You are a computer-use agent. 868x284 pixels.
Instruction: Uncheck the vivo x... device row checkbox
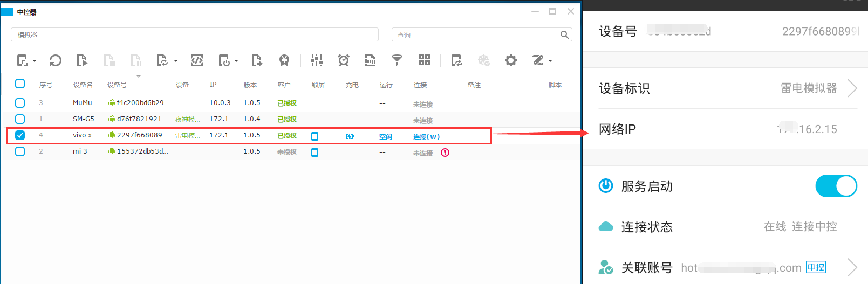coord(20,135)
